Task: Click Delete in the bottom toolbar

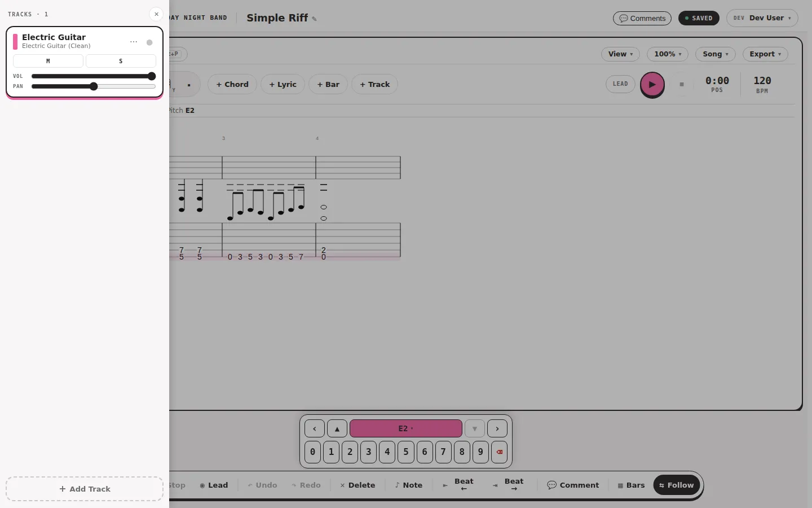Action: (358, 485)
